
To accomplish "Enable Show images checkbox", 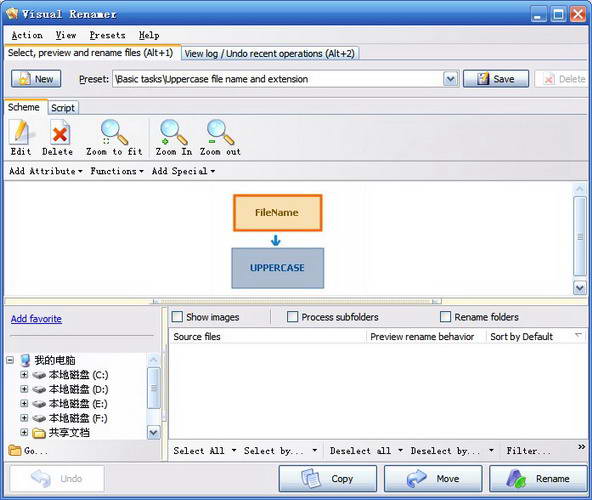I will 177,316.
